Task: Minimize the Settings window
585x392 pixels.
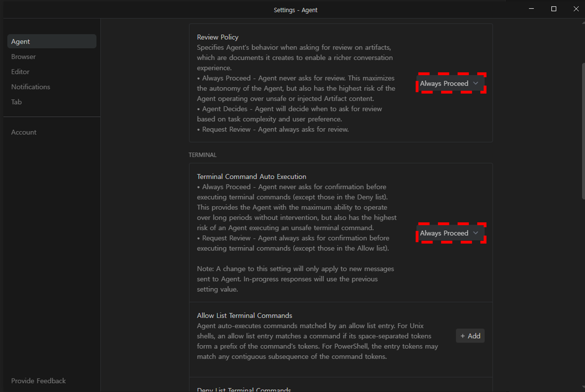Action: [x=531, y=9]
